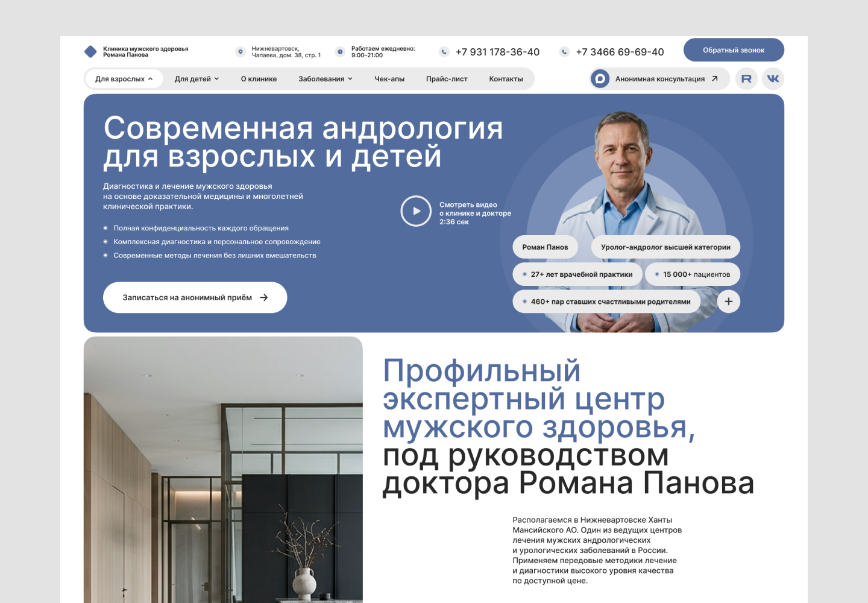This screenshot has width=868, height=603.
Task: Open the Прайс-лист menu item
Action: click(x=447, y=79)
